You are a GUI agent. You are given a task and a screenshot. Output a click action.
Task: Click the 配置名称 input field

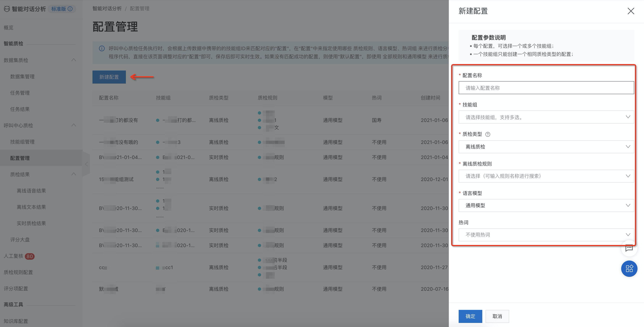[546, 88]
